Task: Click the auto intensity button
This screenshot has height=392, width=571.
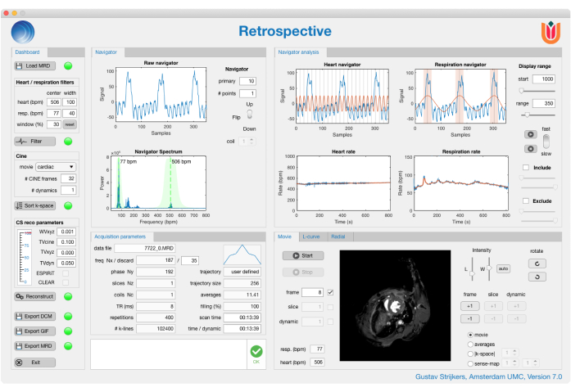Action: click(x=503, y=268)
